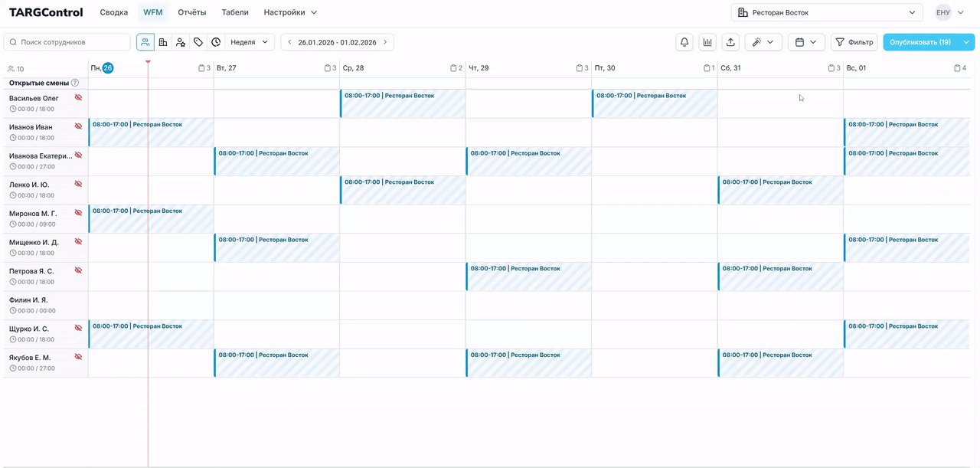Screen dimensions: 980x468
Task: Switch to the employees view icon
Action: click(x=145, y=42)
